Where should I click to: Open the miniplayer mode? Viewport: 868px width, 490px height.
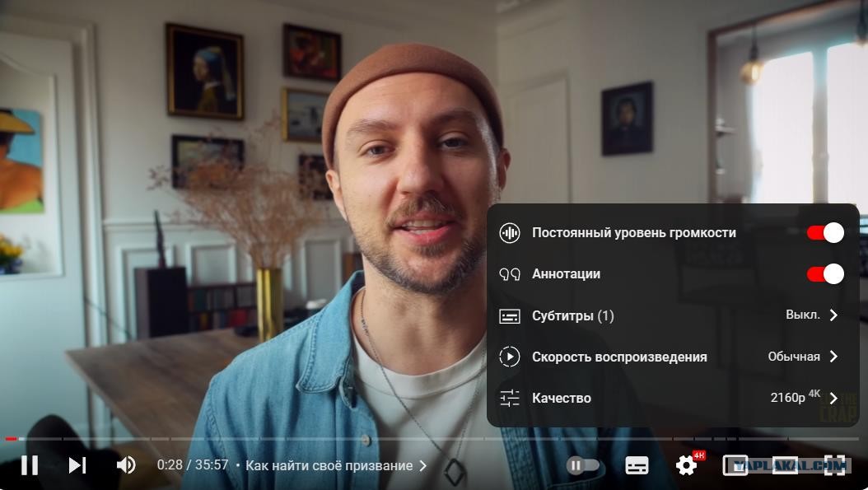735,465
